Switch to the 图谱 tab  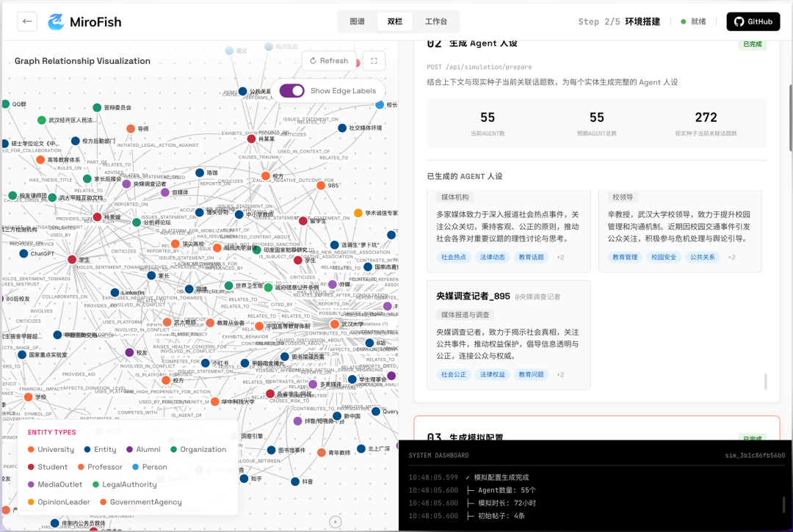click(358, 21)
